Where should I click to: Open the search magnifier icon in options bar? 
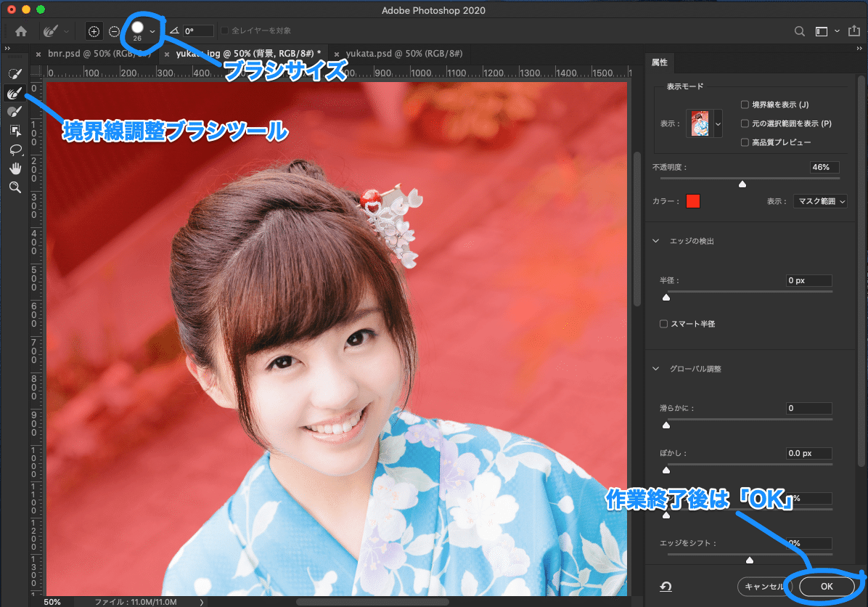coord(799,31)
